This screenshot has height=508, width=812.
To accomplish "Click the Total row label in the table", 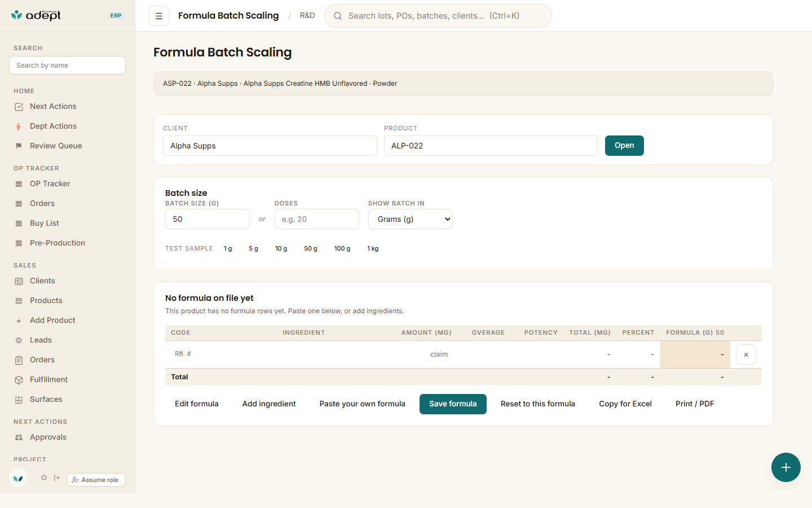I will click(180, 377).
